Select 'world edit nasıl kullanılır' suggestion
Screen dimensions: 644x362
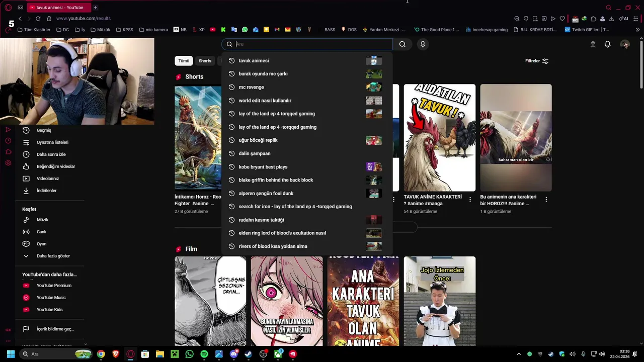pyautogui.click(x=307, y=101)
